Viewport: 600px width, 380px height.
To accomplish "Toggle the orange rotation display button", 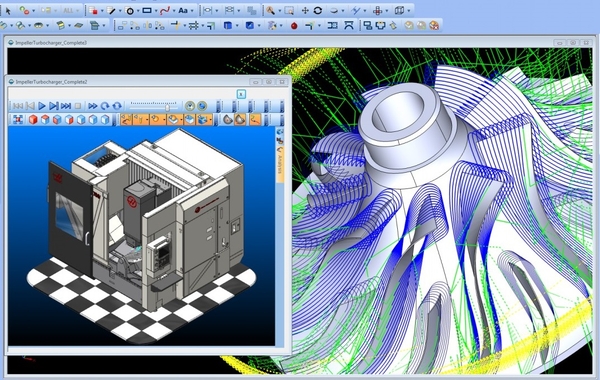I will 156,120.
